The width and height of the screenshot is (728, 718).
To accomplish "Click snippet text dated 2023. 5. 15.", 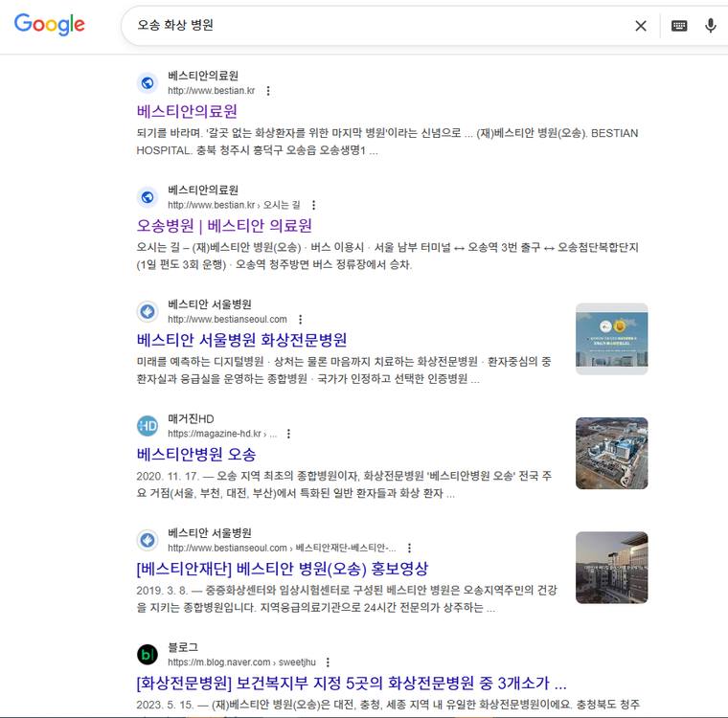I will coord(388,705).
